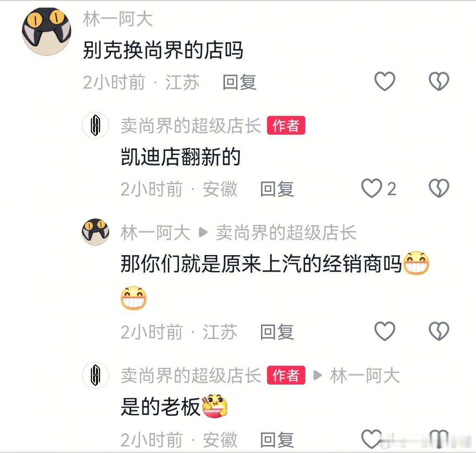Dislike the reply '是的老板'

439,439
